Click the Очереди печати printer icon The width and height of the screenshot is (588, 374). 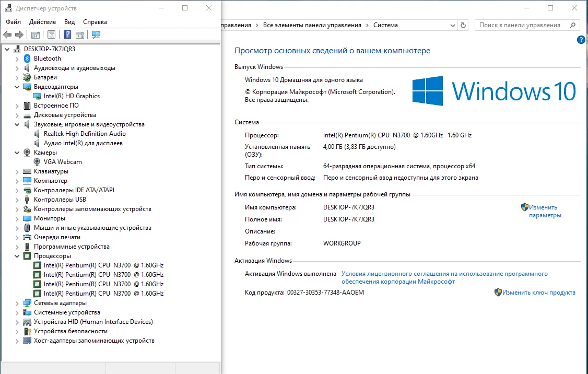27,237
